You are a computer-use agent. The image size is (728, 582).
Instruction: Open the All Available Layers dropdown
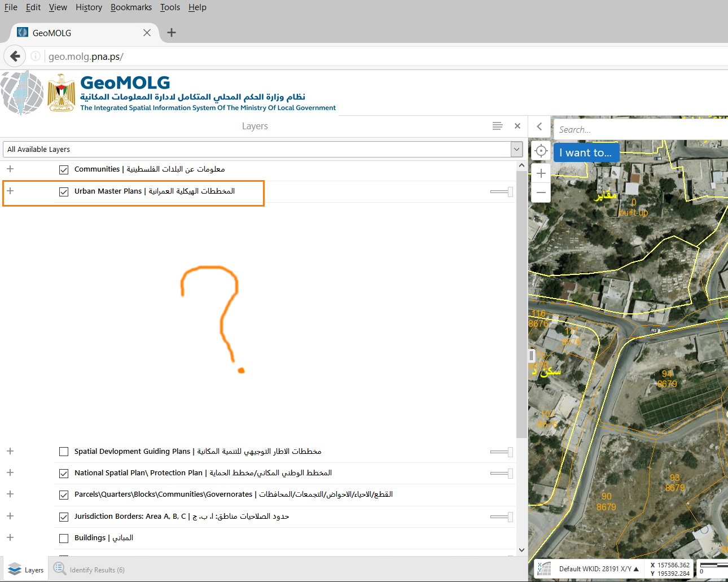click(x=262, y=149)
